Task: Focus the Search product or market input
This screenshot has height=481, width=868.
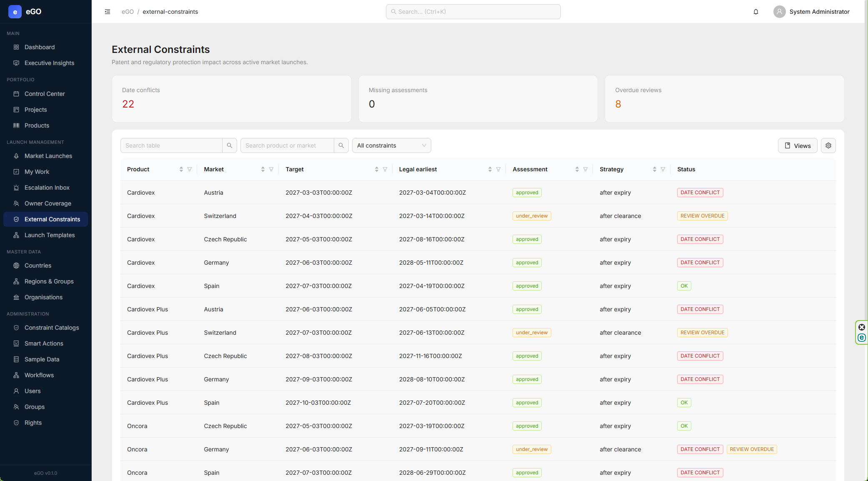Action: click(287, 145)
